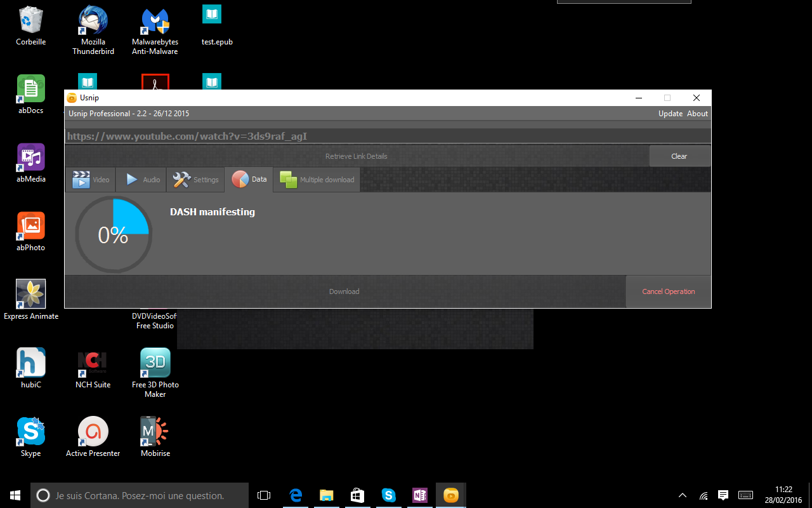Open File Explorer from the taskbar
Viewport: 812px width, 508px height.
(x=326, y=495)
